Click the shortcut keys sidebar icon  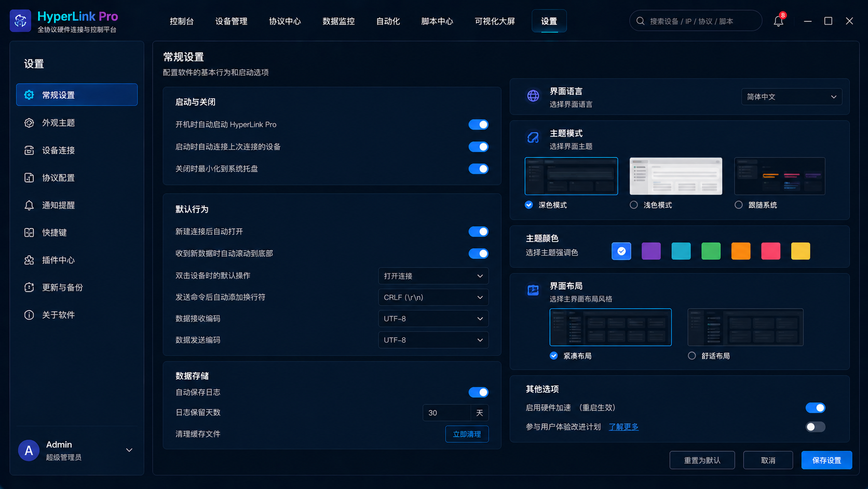tap(29, 232)
